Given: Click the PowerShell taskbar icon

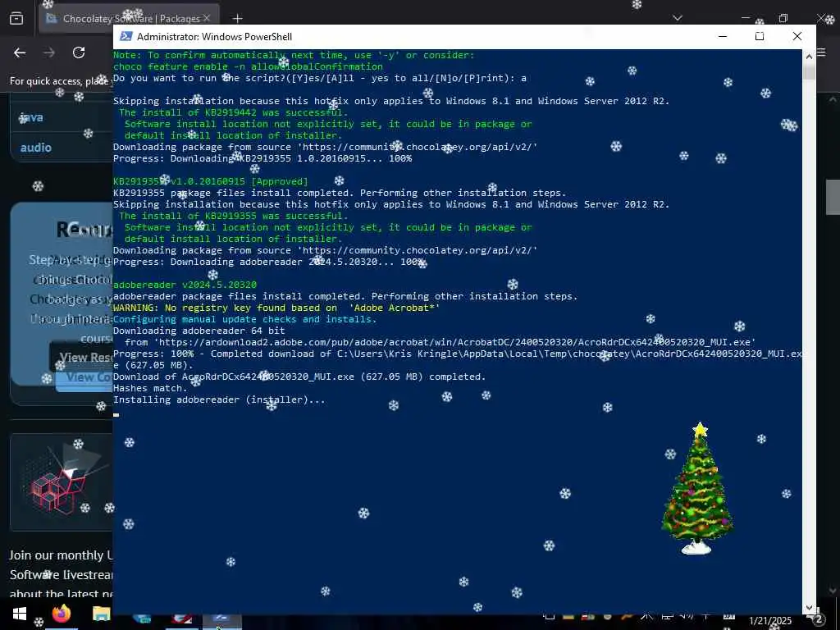Looking at the screenshot, I should 221,619.
